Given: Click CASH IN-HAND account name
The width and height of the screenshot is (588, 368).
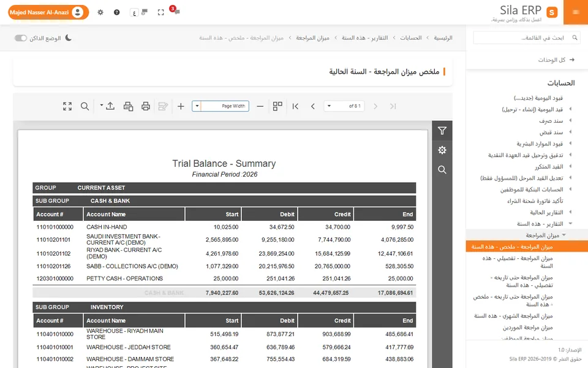Looking at the screenshot, I should pyautogui.click(x=107, y=227).
